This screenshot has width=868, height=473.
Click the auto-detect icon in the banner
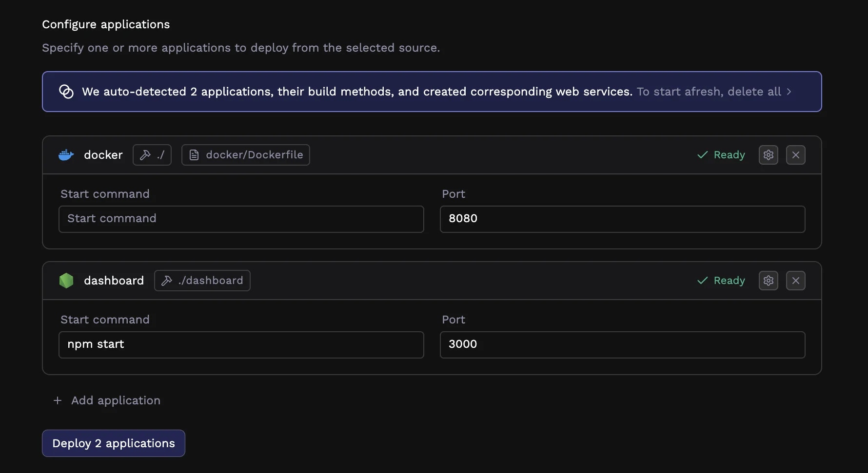pos(66,91)
